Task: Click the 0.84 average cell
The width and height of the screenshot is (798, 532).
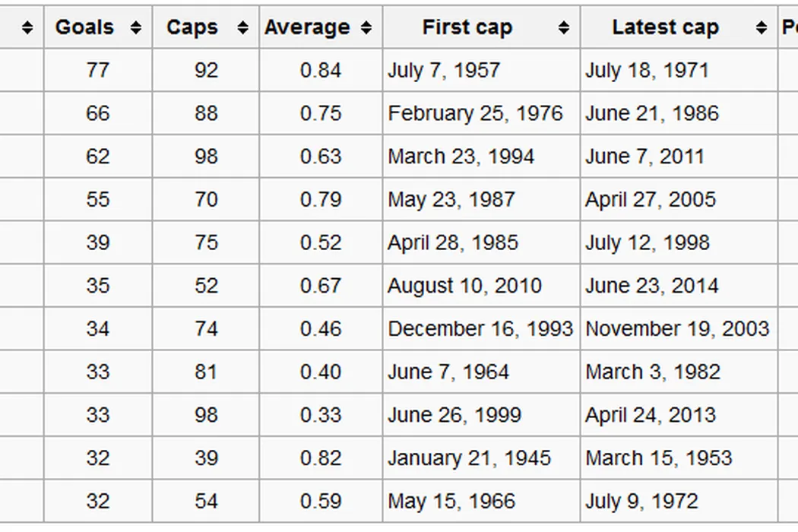Action: 321,71
